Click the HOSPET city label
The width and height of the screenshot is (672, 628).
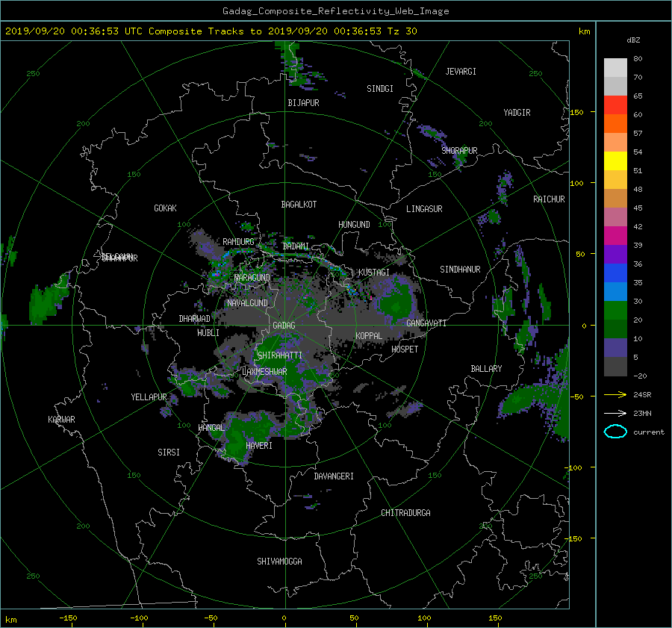point(405,349)
